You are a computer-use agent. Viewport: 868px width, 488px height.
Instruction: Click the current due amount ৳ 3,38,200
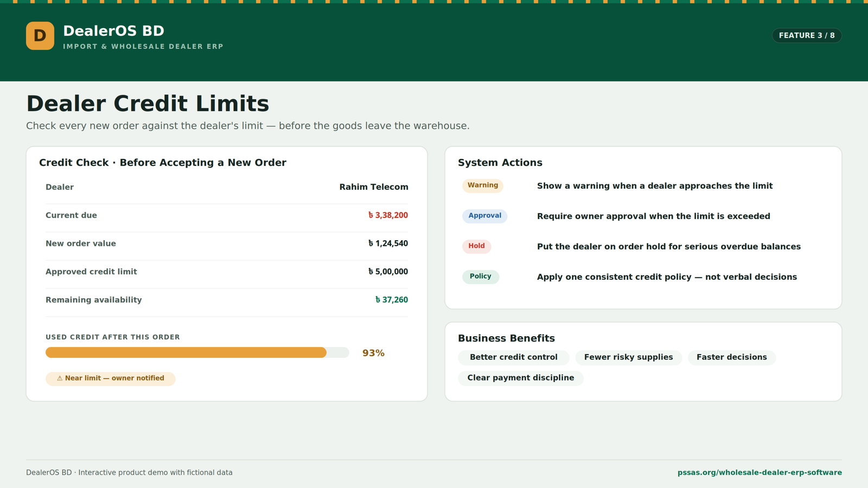click(388, 215)
